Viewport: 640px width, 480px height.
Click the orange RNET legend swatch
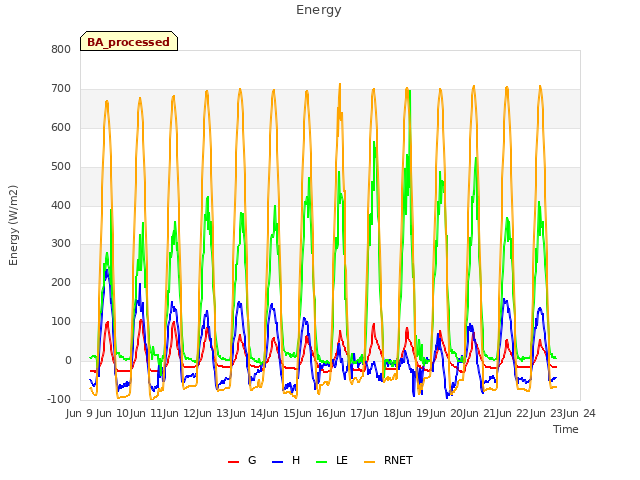tap(369, 462)
